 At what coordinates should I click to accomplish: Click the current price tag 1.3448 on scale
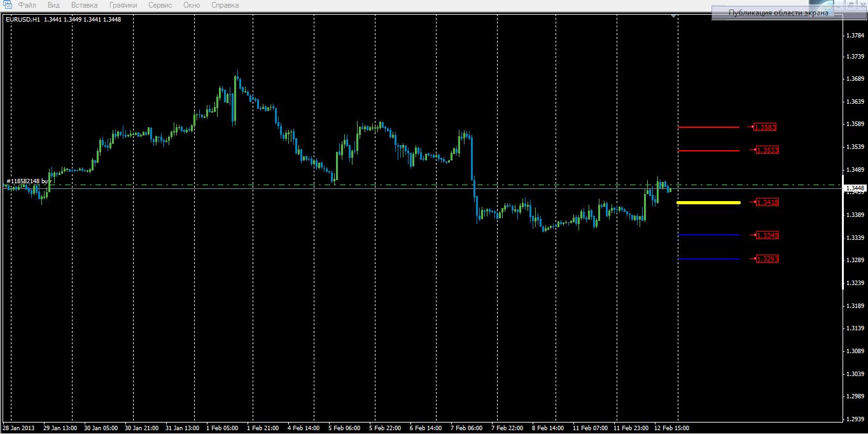coord(854,188)
